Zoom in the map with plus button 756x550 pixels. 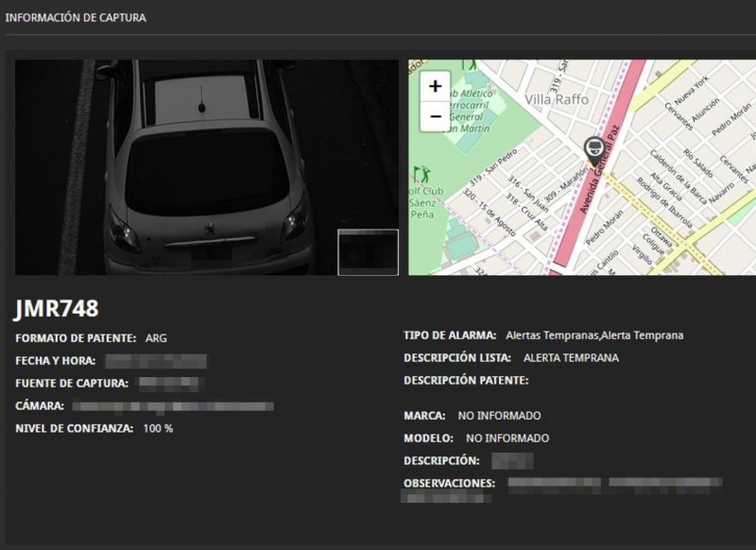point(435,86)
